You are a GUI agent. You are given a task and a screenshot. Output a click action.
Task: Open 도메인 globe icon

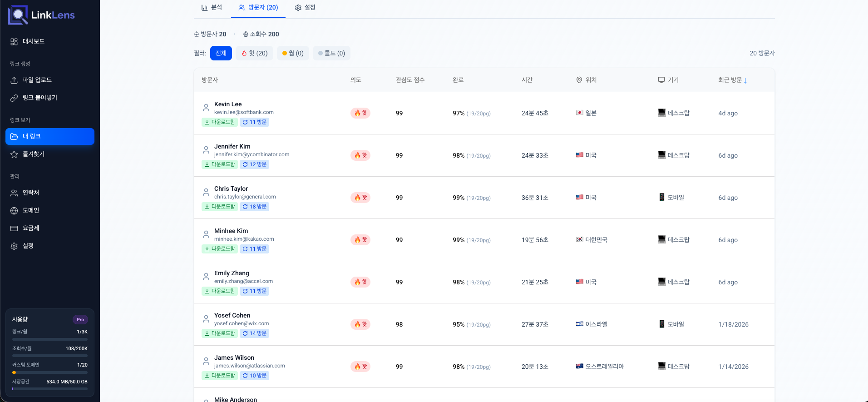click(x=14, y=210)
